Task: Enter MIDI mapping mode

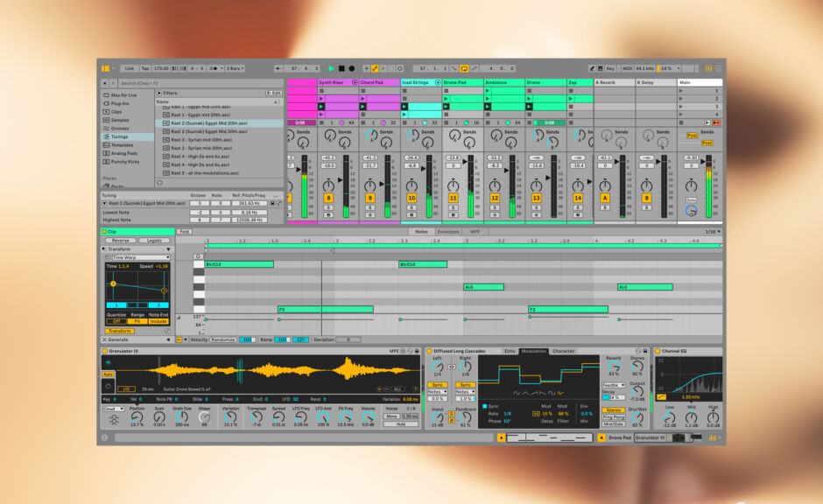Action: point(627,66)
